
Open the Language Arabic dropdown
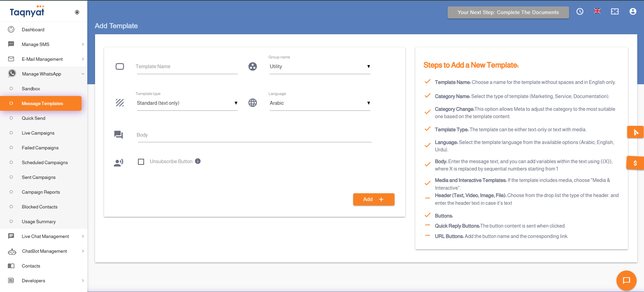click(x=320, y=103)
